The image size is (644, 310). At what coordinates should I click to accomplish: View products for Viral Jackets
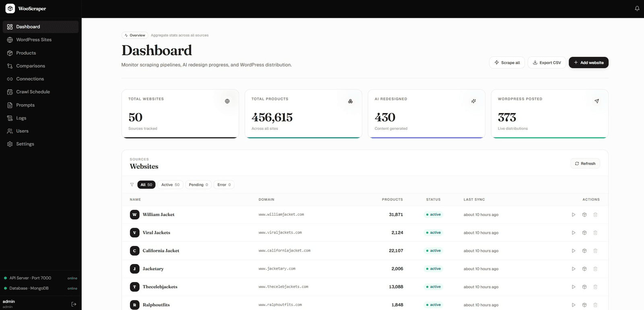point(584,233)
